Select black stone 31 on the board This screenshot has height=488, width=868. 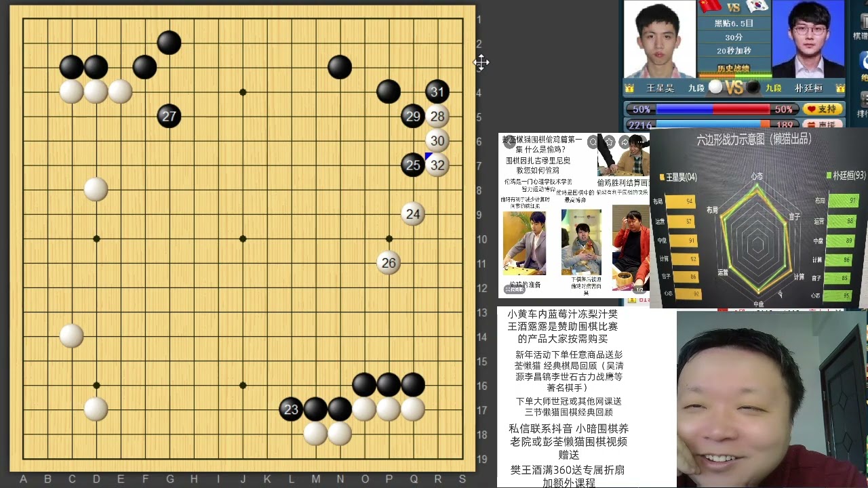[x=437, y=91]
